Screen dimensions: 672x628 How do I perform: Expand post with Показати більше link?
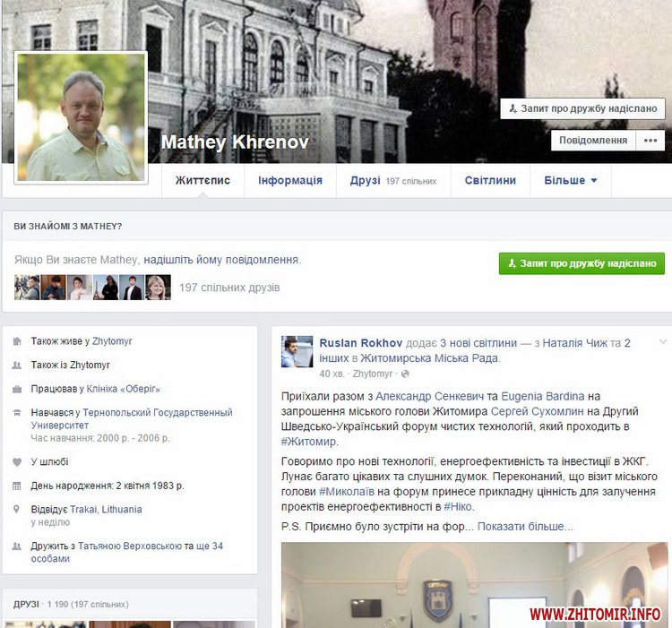[x=524, y=527]
